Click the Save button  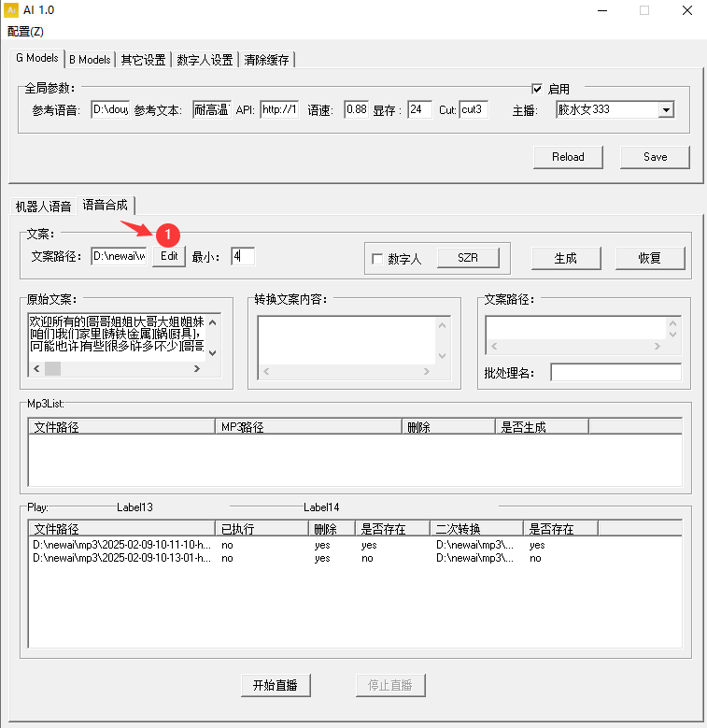(x=655, y=157)
